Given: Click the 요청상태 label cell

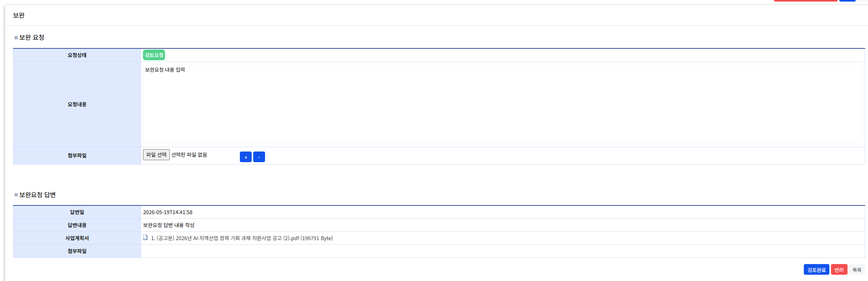Looking at the screenshot, I should point(77,55).
